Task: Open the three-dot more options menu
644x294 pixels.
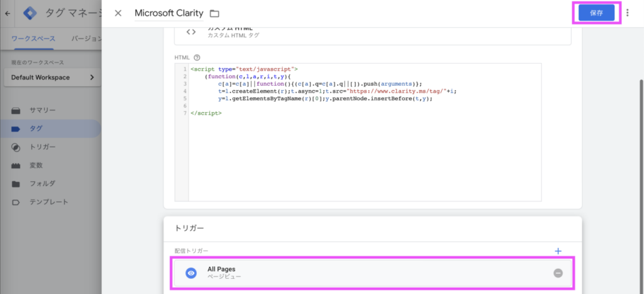Action: point(627,13)
